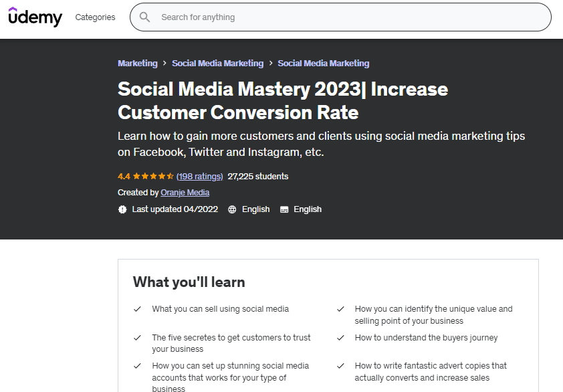Click the search magnifier icon
Image resolution: width=563 pixels, height=392 pixels.
144,17
